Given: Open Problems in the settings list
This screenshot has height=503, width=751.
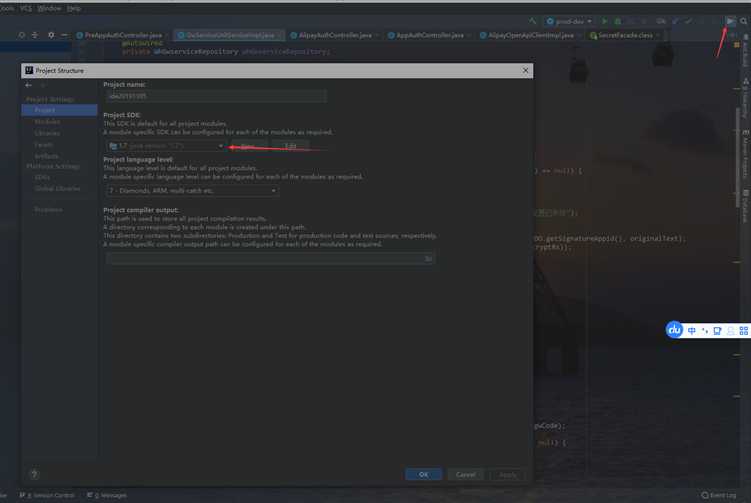Looking at the screenshot, I should 48,210.
